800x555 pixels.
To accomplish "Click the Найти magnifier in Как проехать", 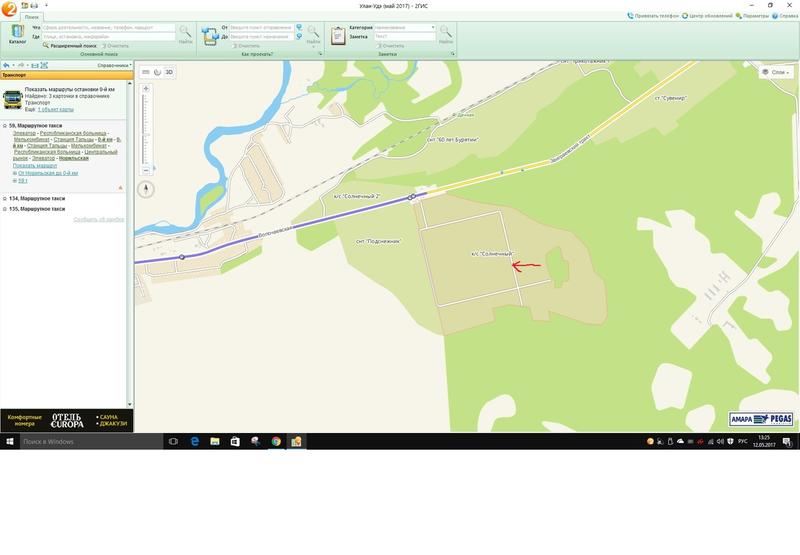I will (313, 34).
